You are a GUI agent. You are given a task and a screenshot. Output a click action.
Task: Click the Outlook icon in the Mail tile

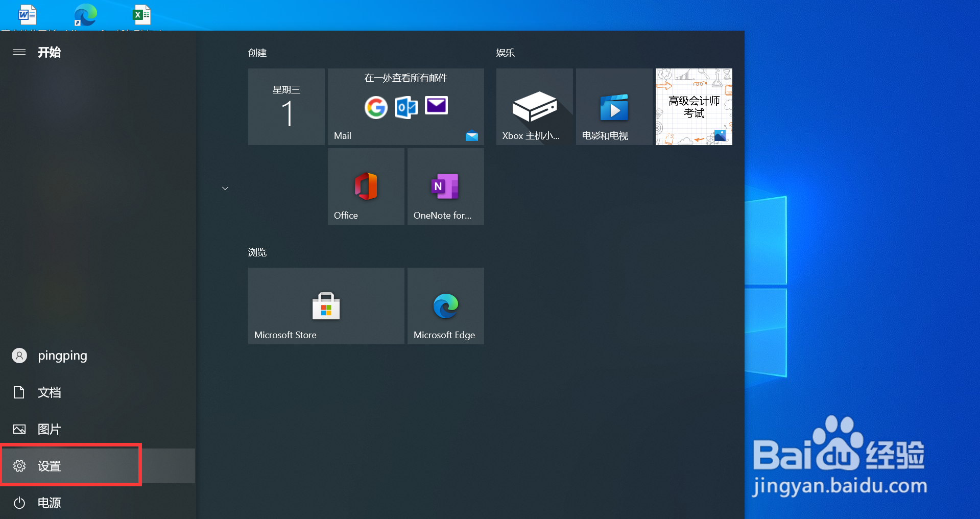406,107
